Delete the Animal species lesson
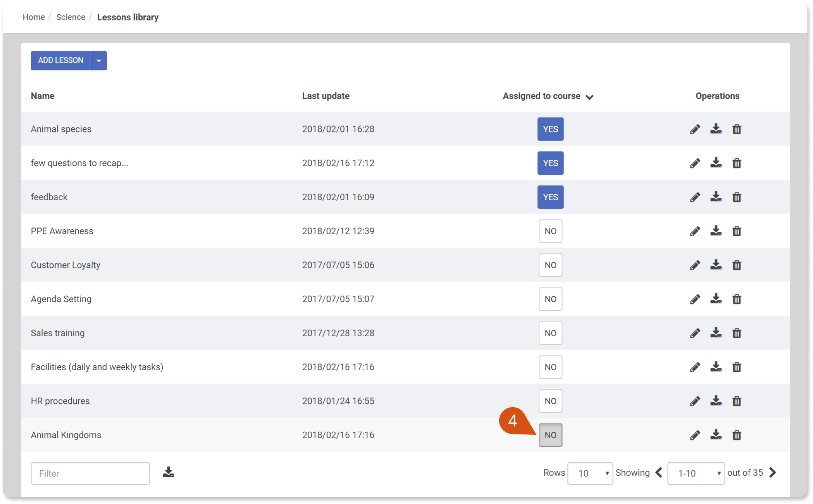The image size is (813, 504). click(737, 129)
